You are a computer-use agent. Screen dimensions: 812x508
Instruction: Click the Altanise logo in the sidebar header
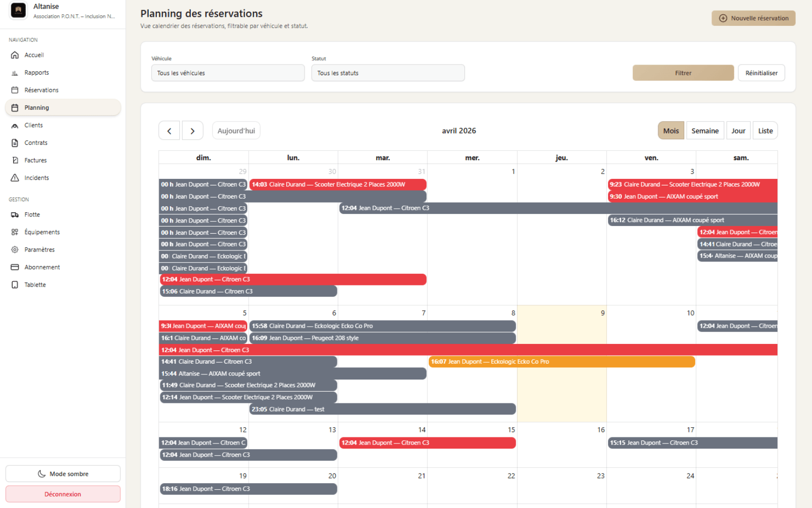coord(18,11)
